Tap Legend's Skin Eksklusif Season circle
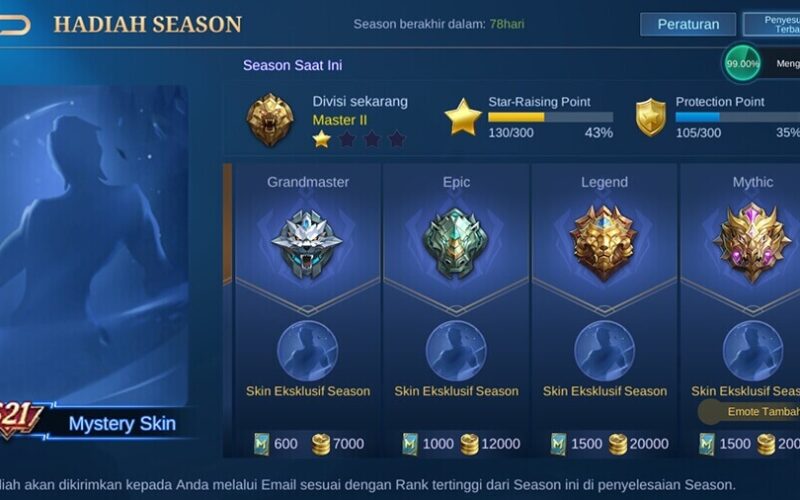Image resolution: width=800 pixels, height=500 pixels. click(604, 351)
